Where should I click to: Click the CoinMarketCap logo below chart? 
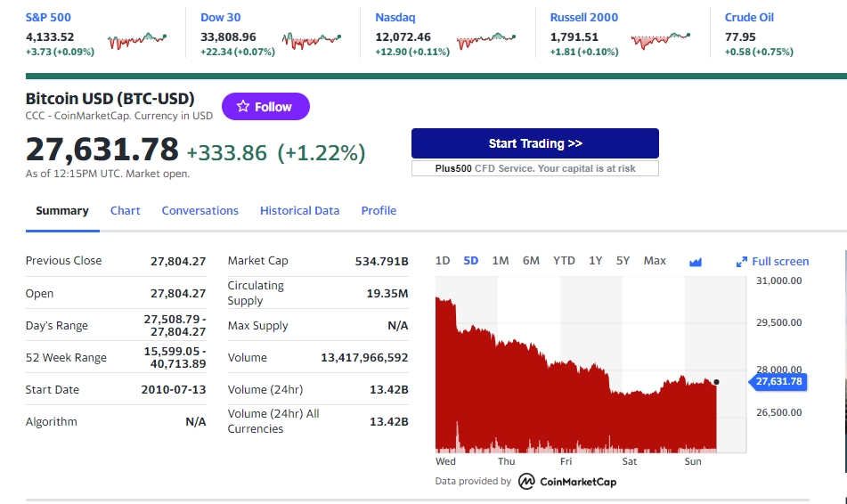pos(567,482)
